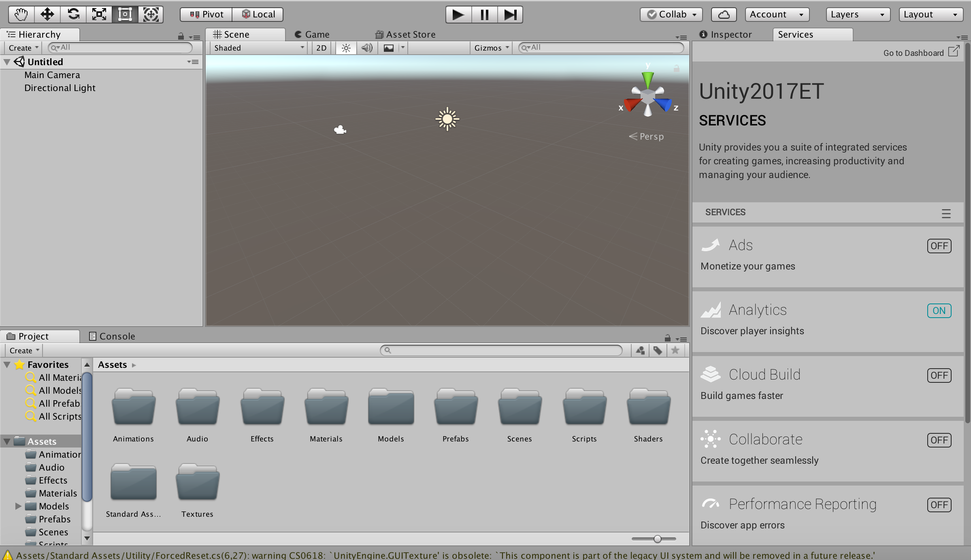Screen dimensions: 971x560
Task: Click the Hierarchy search field
Action: [x=120, y=48]
